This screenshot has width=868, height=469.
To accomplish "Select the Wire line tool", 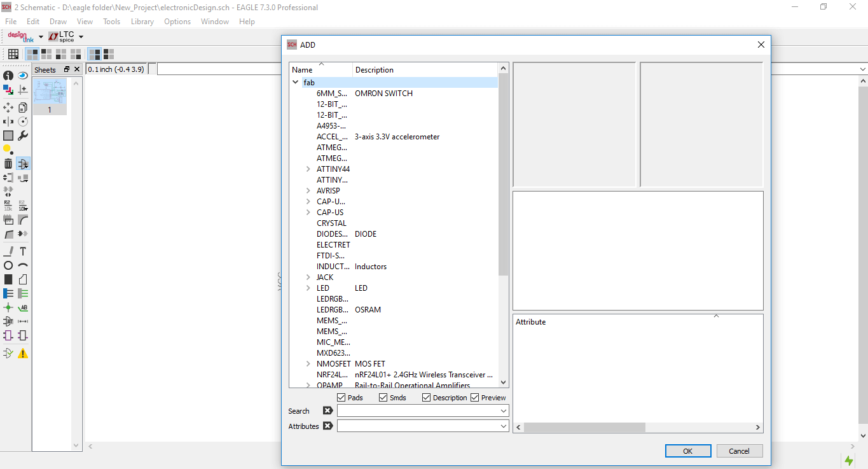I will click(x=8, y=251).
